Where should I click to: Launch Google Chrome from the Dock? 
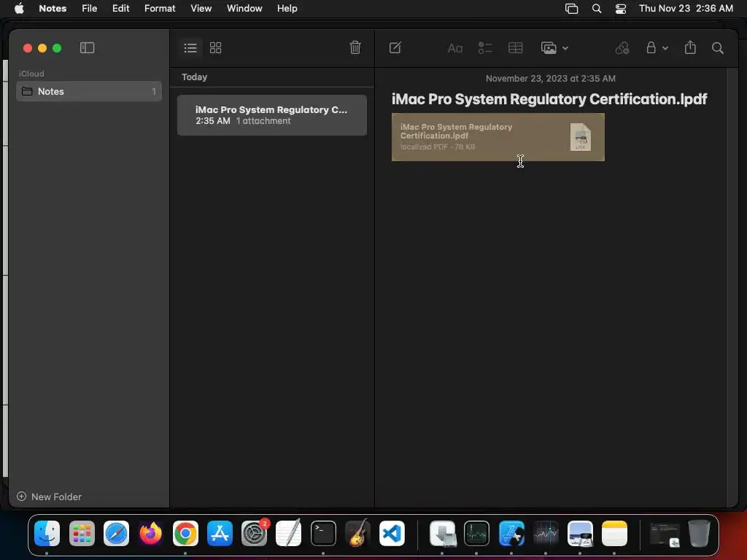point(185,533)
